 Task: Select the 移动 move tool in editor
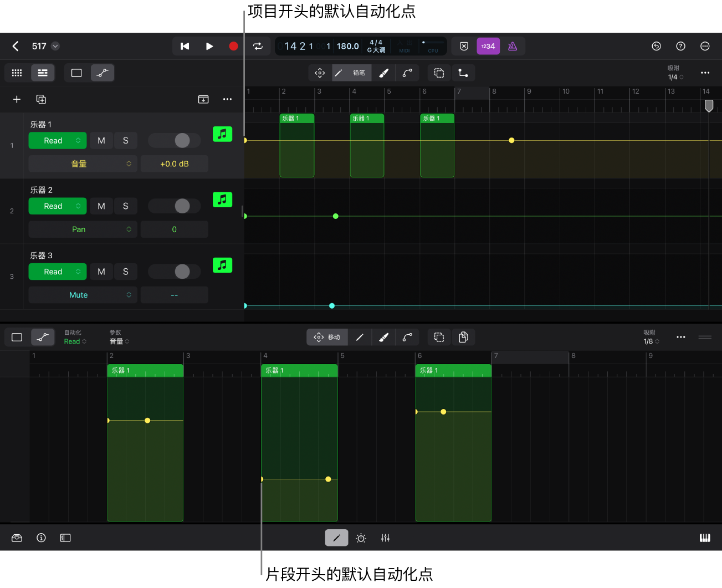(327, 337)
